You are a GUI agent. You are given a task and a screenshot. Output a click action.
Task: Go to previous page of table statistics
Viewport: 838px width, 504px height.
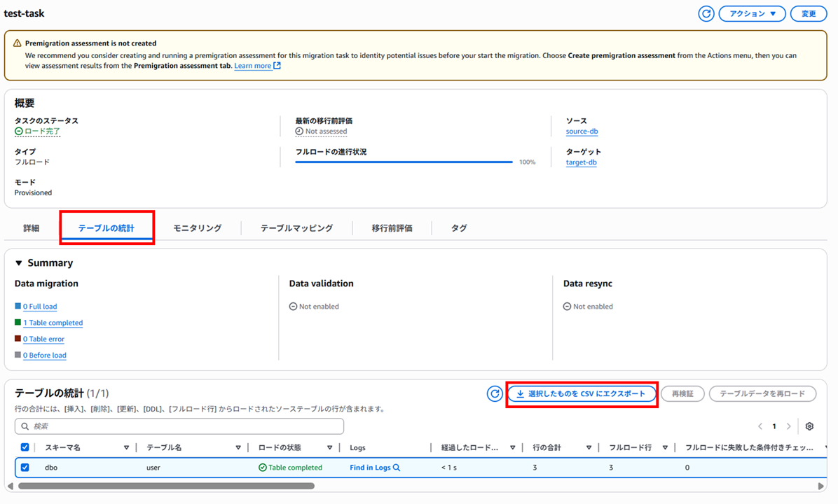tap(760, 426)
